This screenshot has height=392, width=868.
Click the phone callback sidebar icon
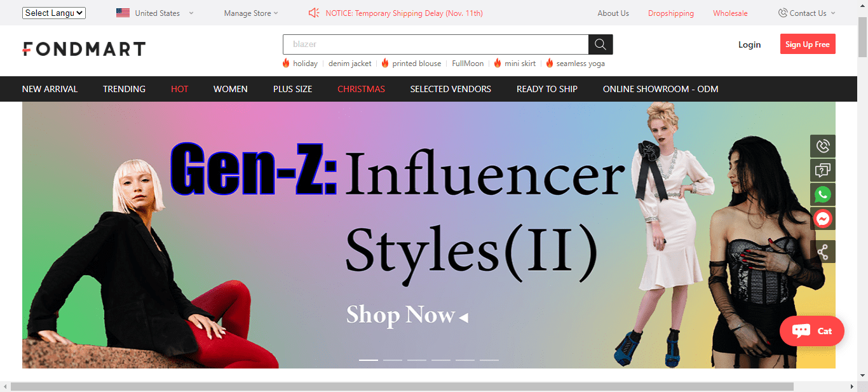click(x=823, y=146)
